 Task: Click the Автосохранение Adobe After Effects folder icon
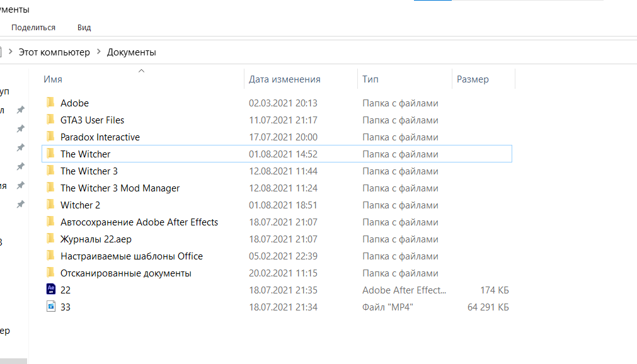(x=50, y=222)
